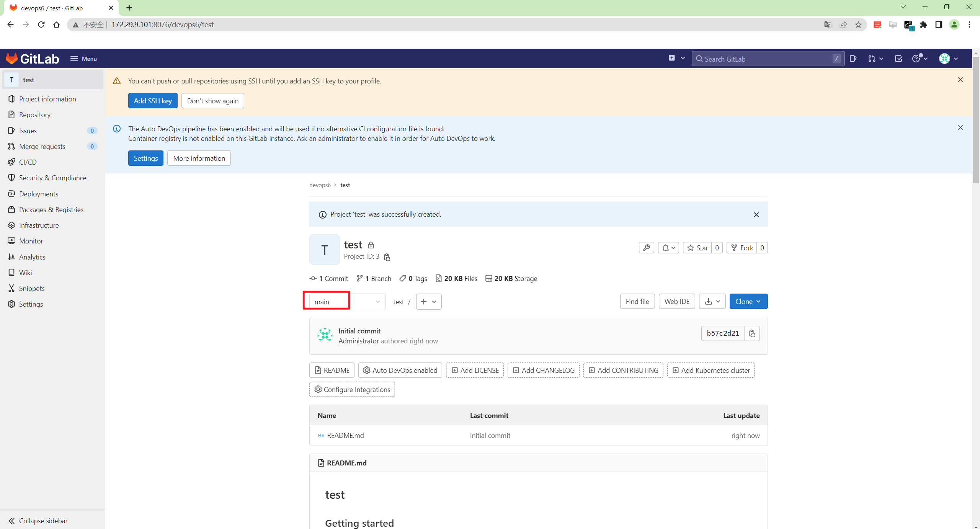Open the Help question mark menu
This screenshot has width=980, height=529.
[x=920, y=59]
